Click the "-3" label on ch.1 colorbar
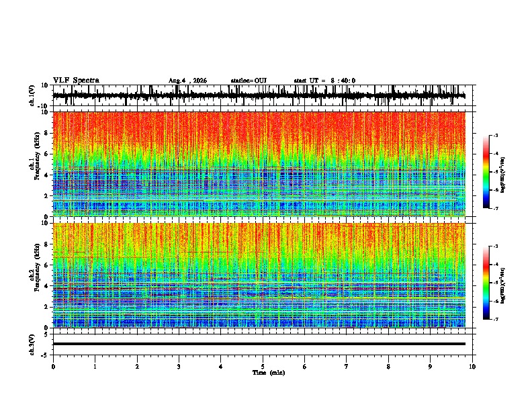Image resolution: width=532 pixels, height=411 pixels. point(495,135)
